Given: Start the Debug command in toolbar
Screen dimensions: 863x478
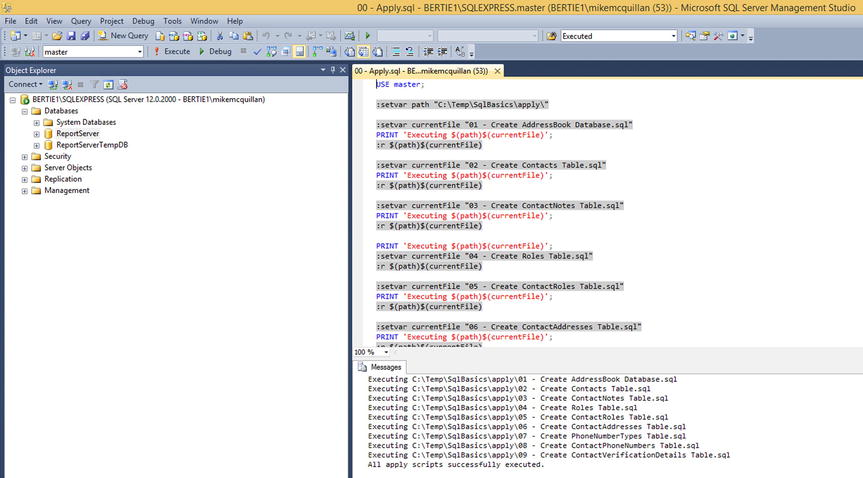Looking at the screenshot, I should pyautogui.click(x=215, y=51).
